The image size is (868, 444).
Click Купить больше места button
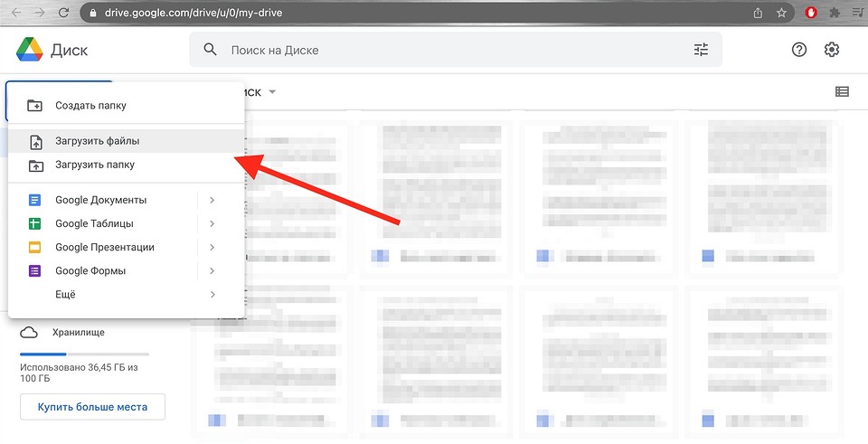click(91, 407)
